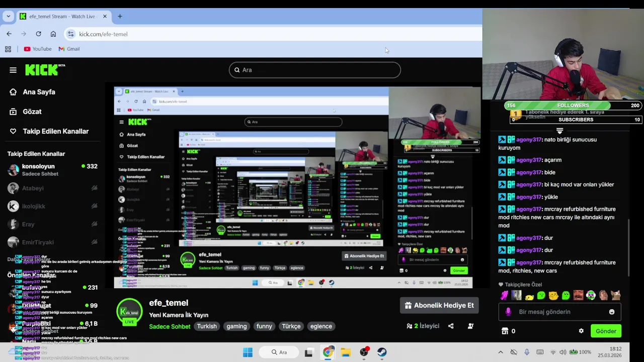Image resolution: width=644 pixels, height=362 pixels.
Task: Insert the purple praying hands emote
Action: (x=504, y=296)
